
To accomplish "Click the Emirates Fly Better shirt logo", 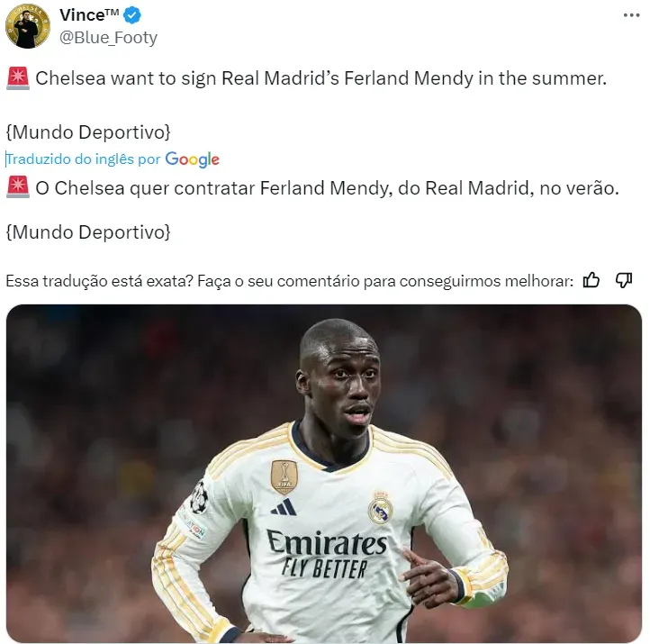I will [327, 554].
